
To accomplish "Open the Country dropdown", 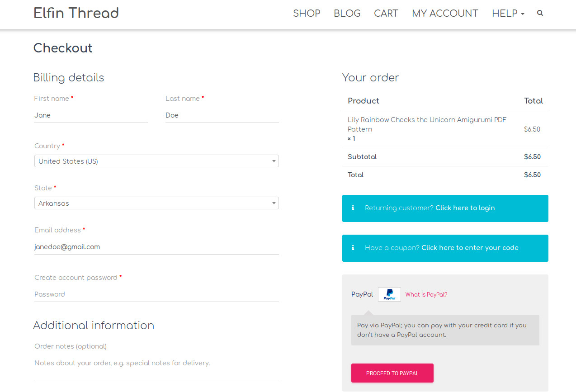I will 156,161.
